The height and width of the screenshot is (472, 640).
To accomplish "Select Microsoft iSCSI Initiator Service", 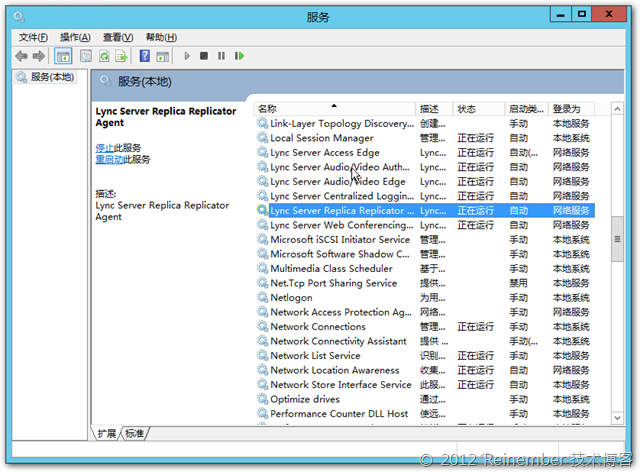I will [425, 240].
